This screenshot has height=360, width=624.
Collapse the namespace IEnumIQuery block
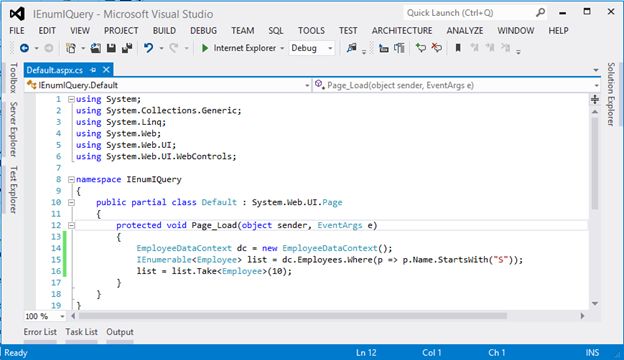(x=71, y=180)
